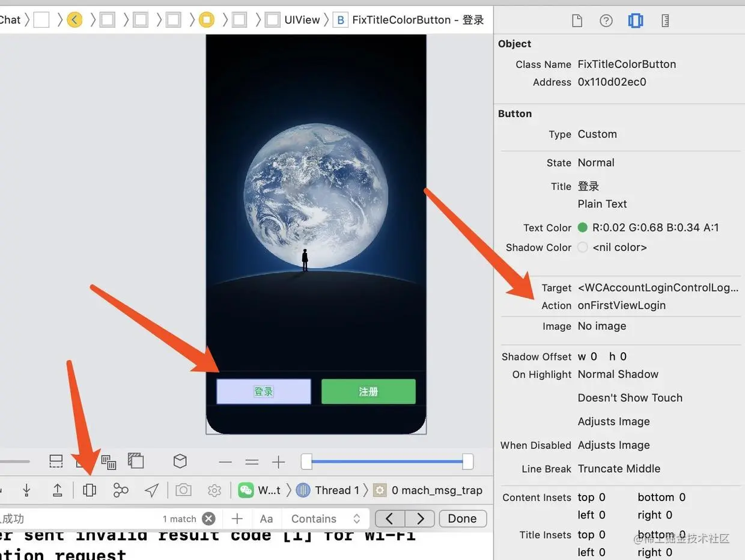The height and width of the screenshot is (560, 745).
Task: Click the 1 match count label
Action: (180, 519)
